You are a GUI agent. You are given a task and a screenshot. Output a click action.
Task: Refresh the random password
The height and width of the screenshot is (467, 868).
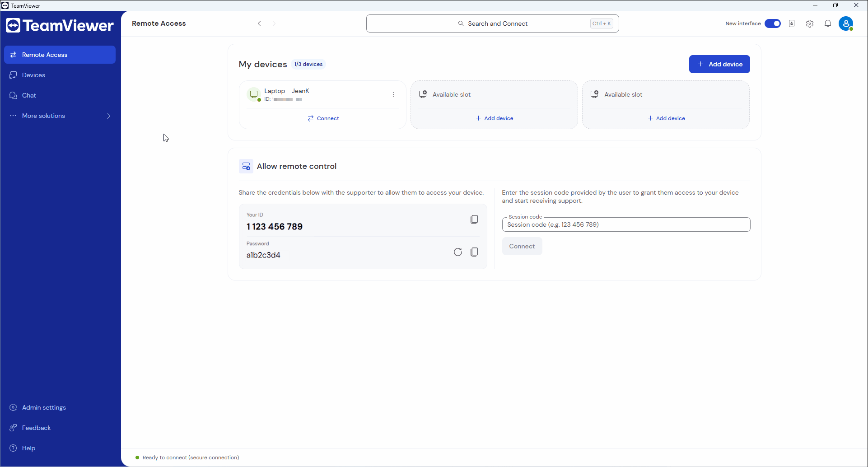[458, 252]
